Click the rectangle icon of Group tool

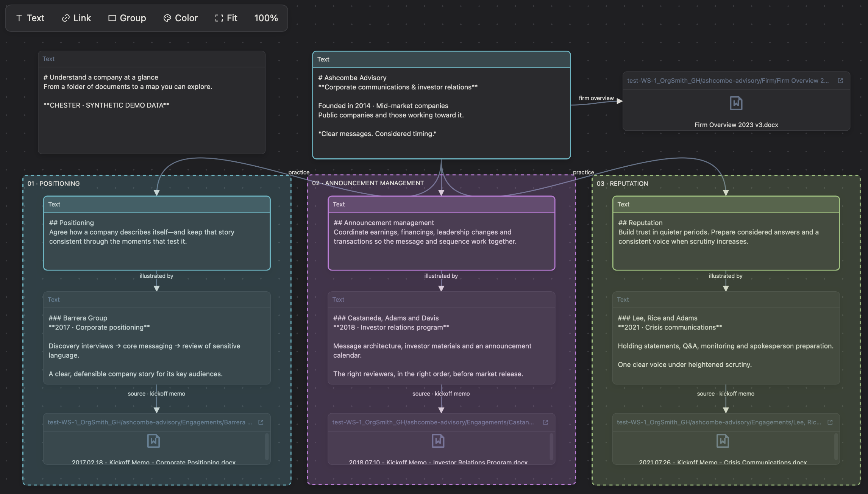click(x=112, y=18)
